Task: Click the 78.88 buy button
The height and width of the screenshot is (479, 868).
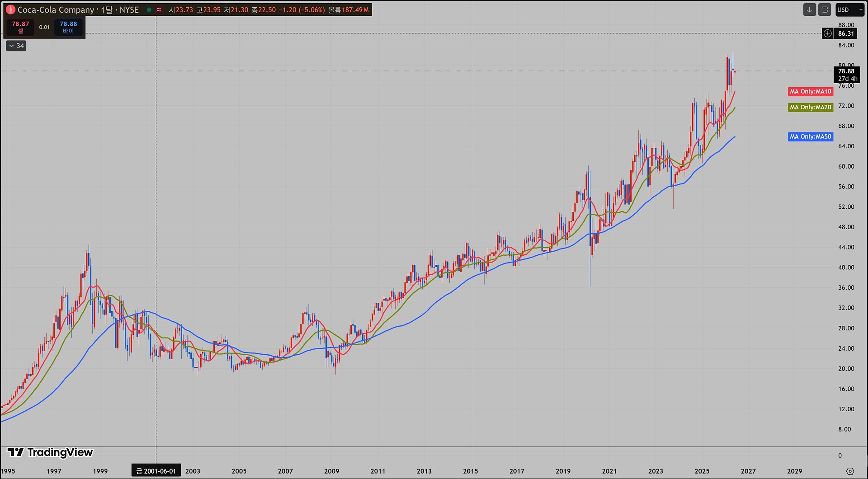Action: pos(68,27)
